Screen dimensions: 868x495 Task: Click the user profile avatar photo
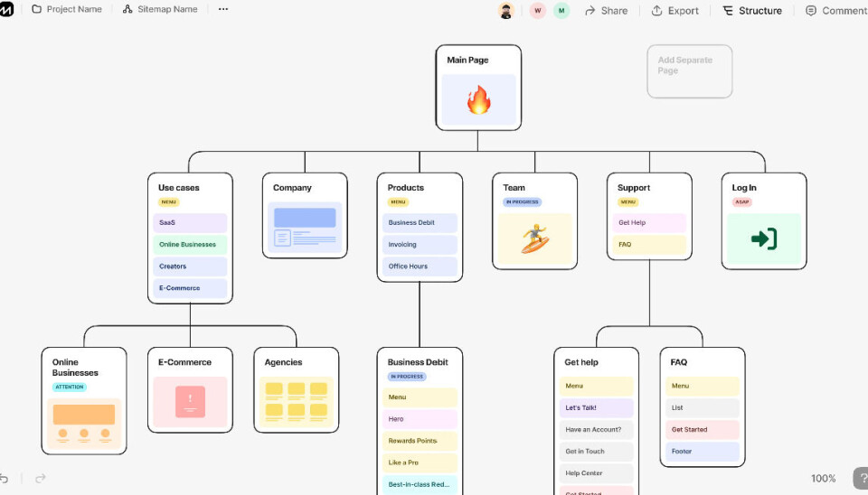click(x=505, y=11)
